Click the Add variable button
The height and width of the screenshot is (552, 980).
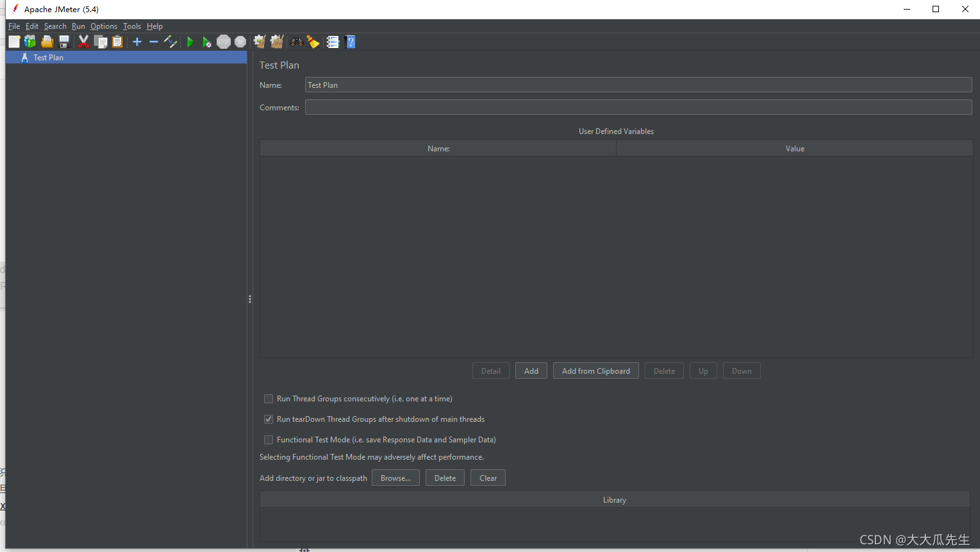coord(531,371)
